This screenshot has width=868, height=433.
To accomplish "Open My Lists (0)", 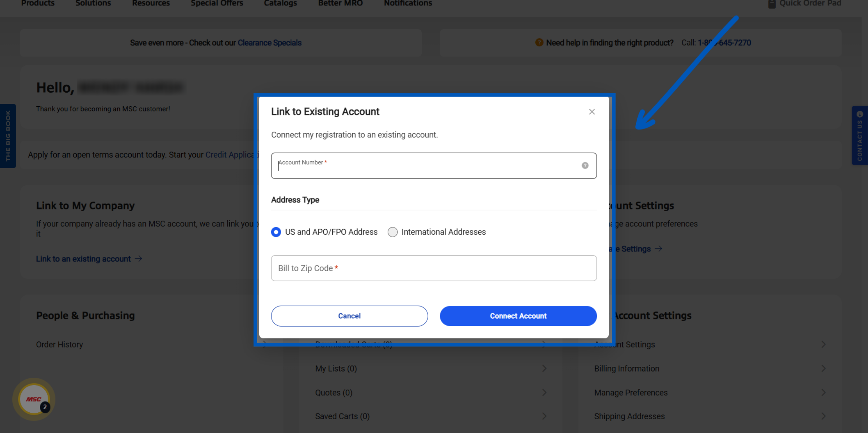I will 336,368.
